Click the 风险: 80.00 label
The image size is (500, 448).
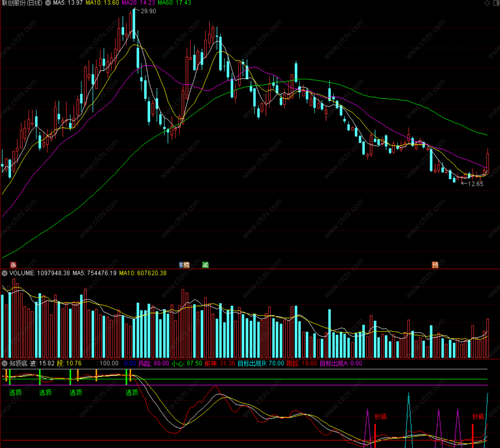pos(154,363)
